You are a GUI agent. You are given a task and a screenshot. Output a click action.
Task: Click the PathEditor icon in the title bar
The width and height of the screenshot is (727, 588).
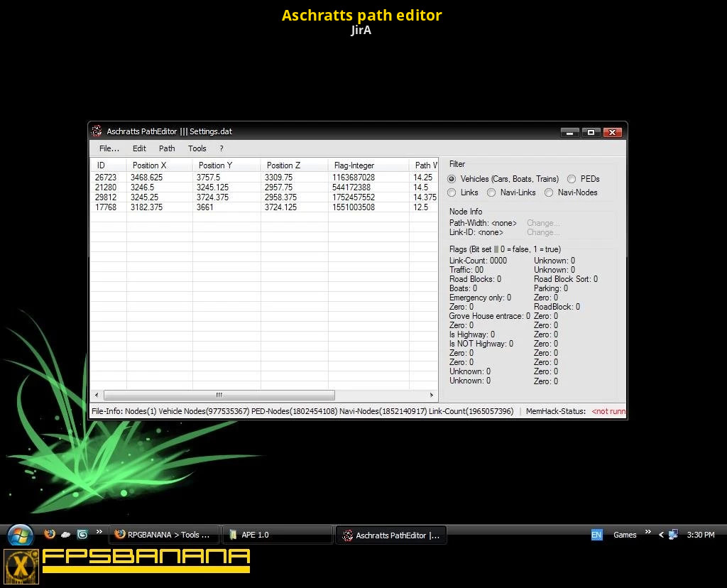point(97,131)
